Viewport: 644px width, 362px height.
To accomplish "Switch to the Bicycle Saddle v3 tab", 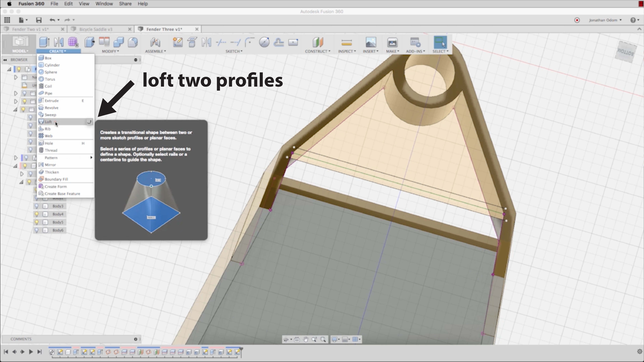I will coord(96,29).
